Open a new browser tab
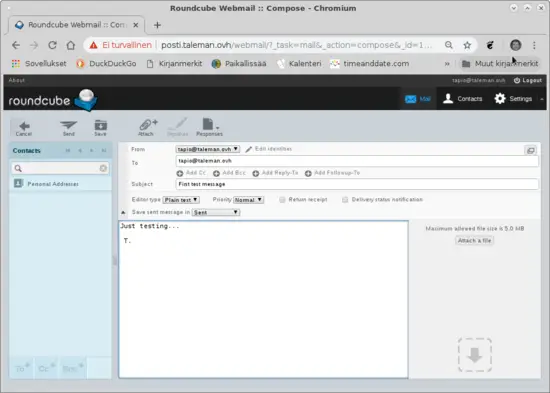 [157, 25]
